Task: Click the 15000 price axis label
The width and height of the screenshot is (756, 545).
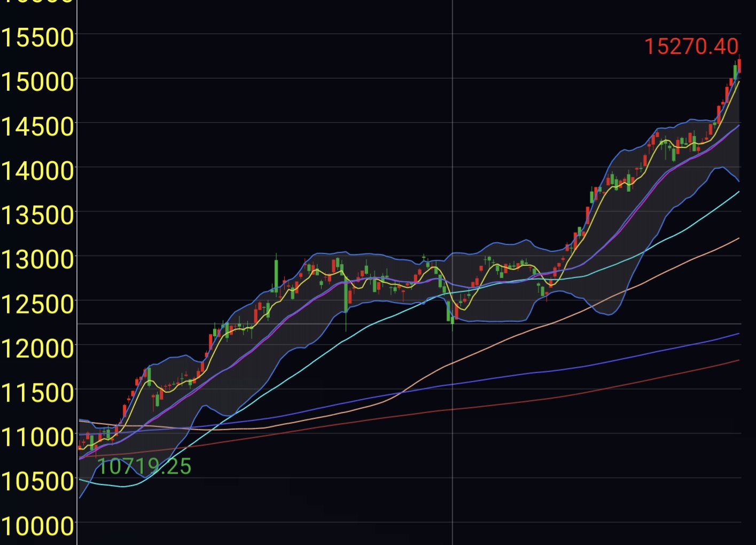Action: pyautogui.click(x=37, y=82)
